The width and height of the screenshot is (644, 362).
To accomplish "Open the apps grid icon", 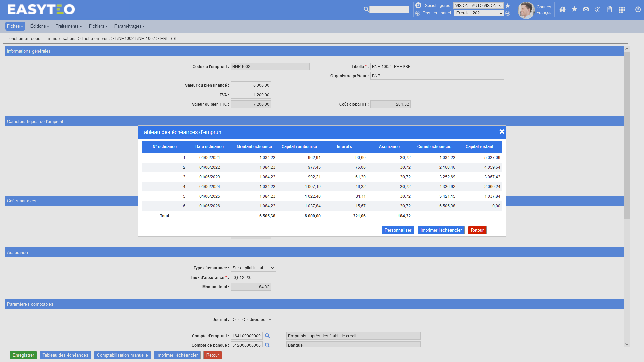I will click(622, 10).
